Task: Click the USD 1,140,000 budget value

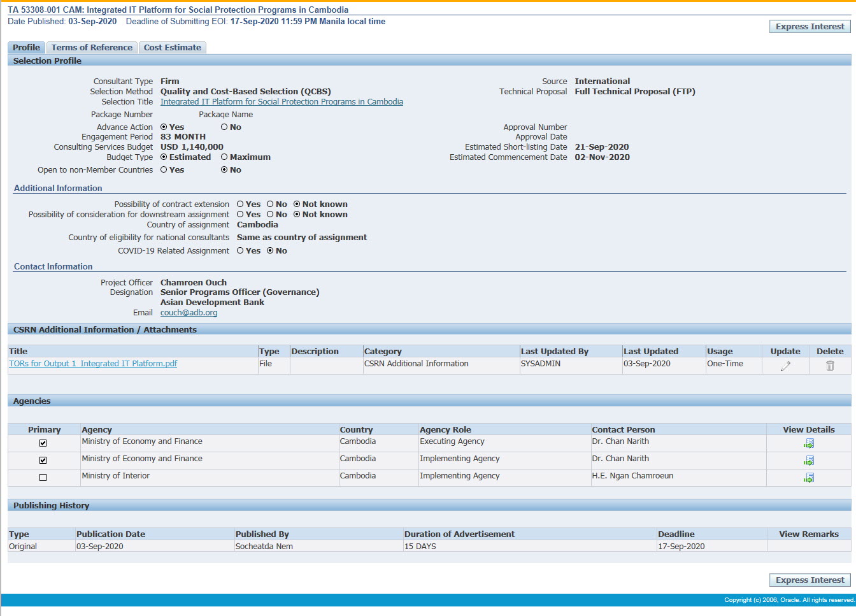Action: click(x=192, y=147)
